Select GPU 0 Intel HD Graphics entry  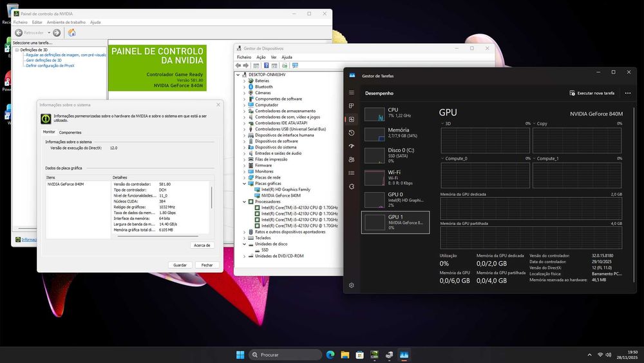395,200
